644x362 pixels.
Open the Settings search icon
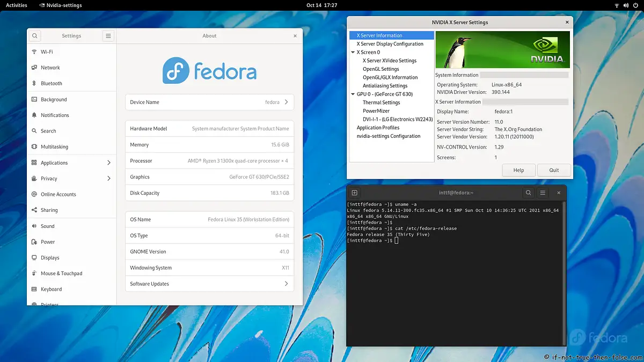(35, 36)
